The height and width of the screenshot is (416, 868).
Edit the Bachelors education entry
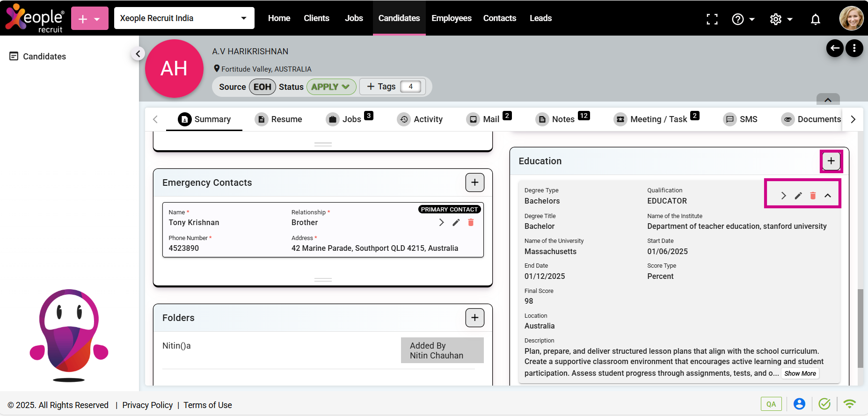798,196
